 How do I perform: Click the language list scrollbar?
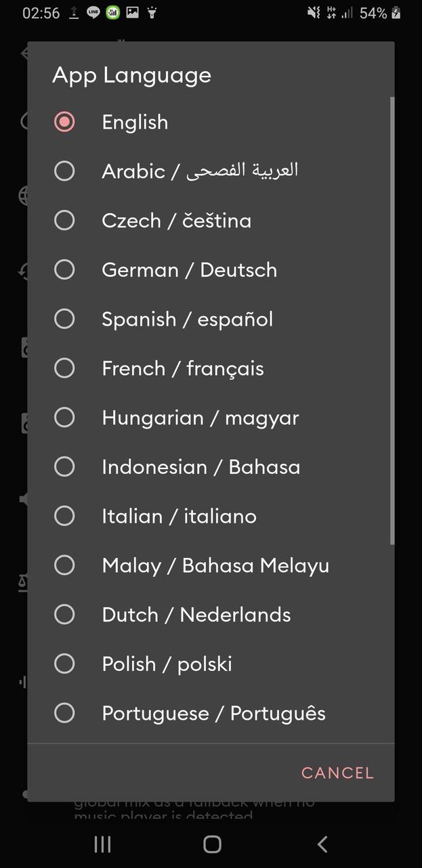click(392, 318)
